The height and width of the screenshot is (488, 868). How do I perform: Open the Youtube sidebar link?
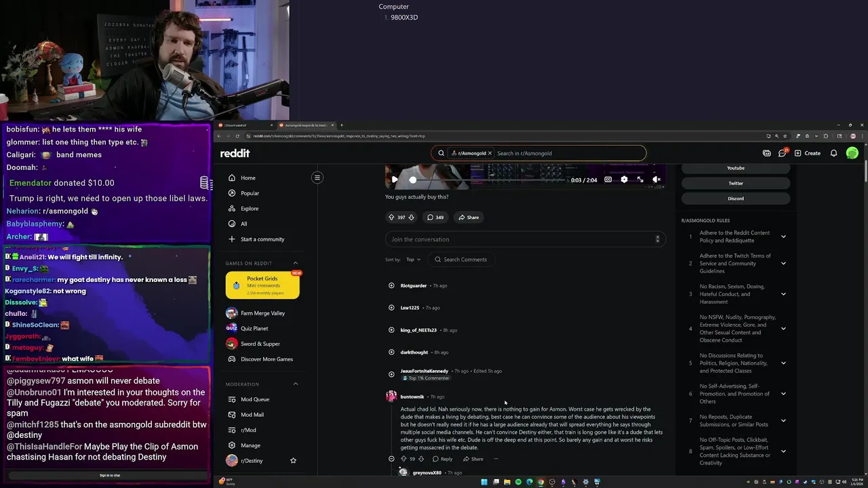(736, 168)
